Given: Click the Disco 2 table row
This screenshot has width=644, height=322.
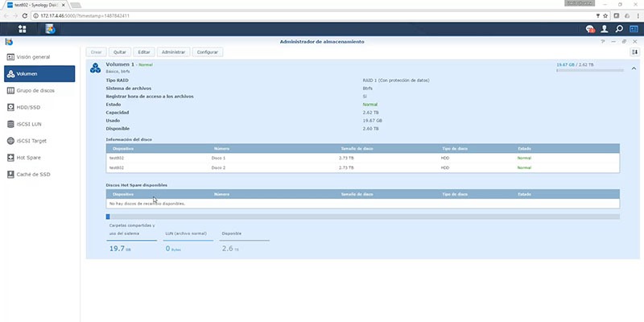Looking at the screenshot, I should click(x=363, y=168).
